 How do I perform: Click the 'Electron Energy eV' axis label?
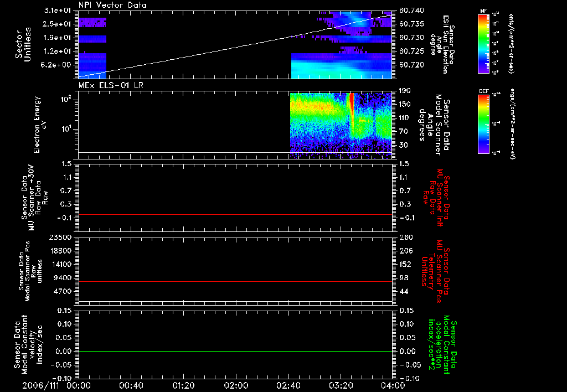click(41, 125)
